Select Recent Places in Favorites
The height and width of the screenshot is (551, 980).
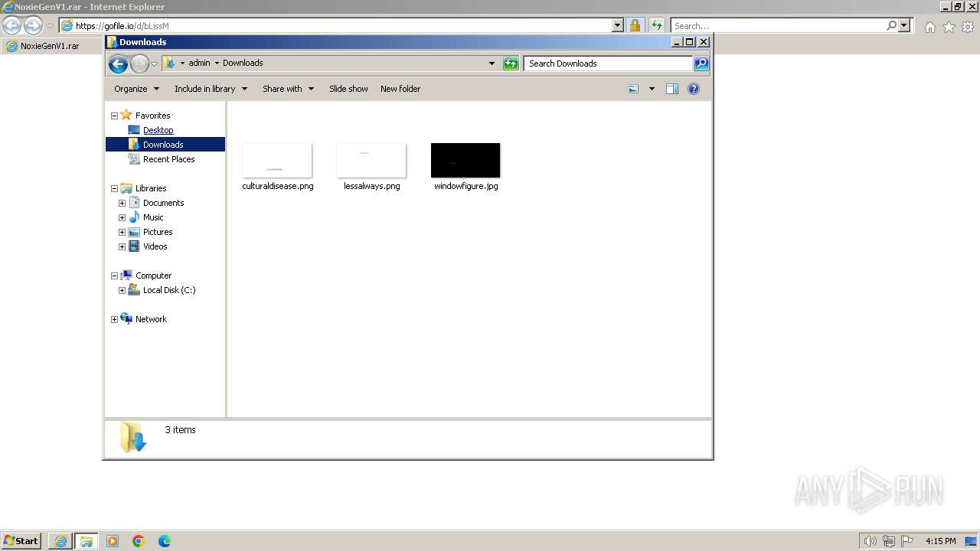(x=169, y=159)
